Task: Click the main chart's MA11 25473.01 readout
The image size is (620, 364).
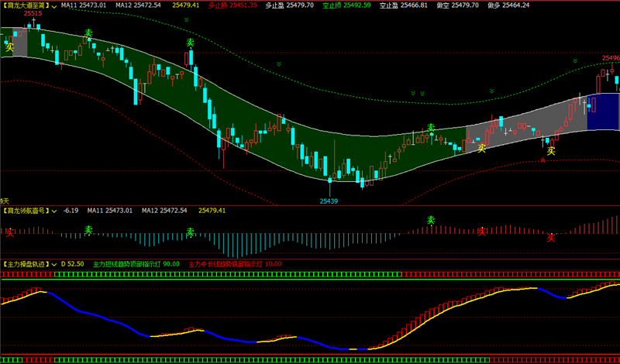Action: 84,5
